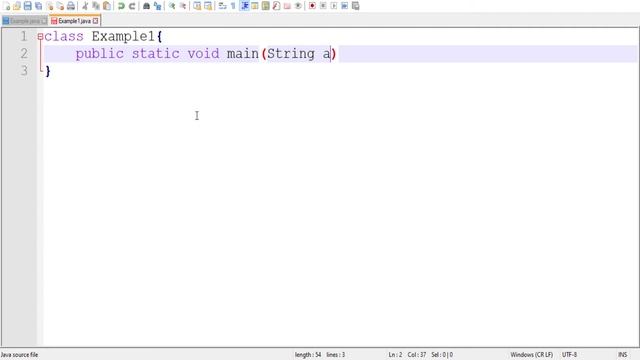This screenshot has height=360, width=640.
Task: Click line number 2 in margin
Action: (24, 53)
